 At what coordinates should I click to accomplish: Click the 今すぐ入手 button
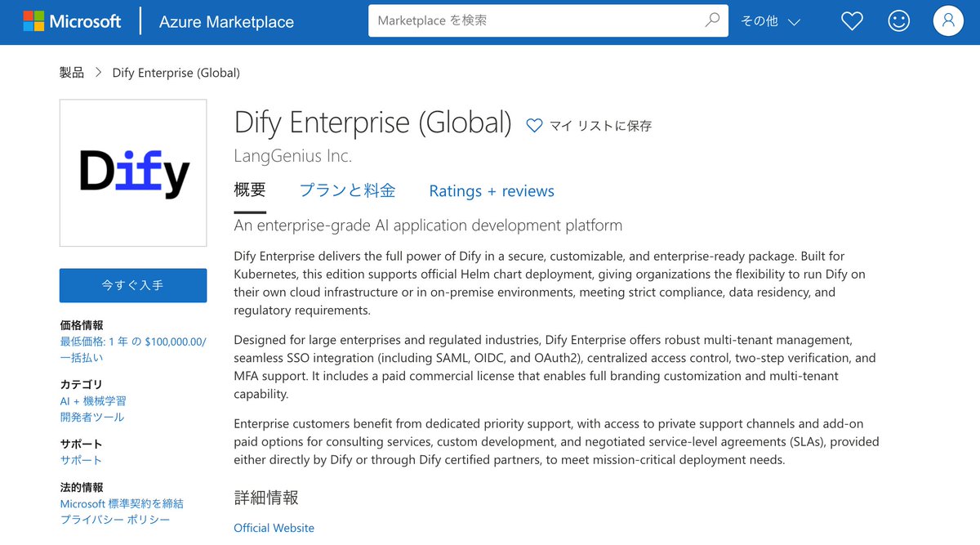133,285
